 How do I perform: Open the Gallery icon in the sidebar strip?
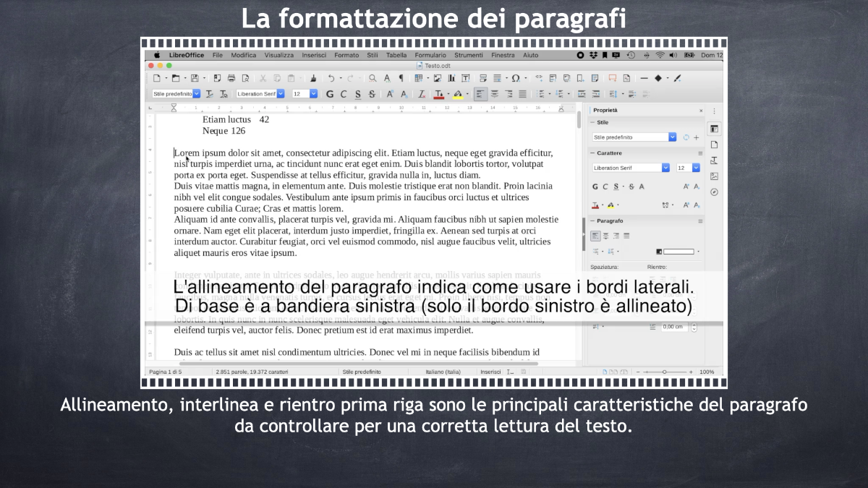714,176
